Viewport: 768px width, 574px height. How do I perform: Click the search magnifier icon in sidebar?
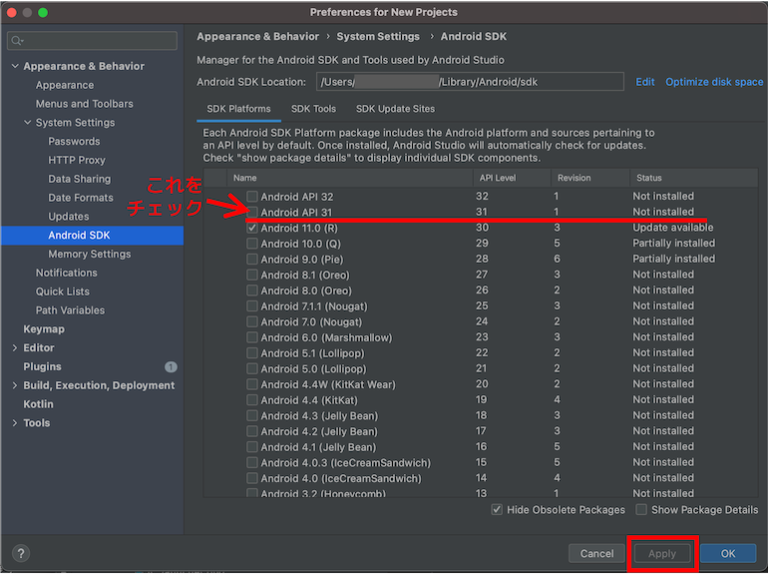tap(18, 41)
